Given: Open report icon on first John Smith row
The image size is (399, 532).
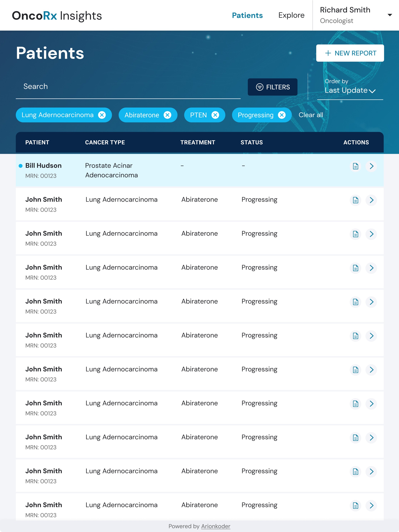Looking at the screenshot, I should (x=355, y=200).
